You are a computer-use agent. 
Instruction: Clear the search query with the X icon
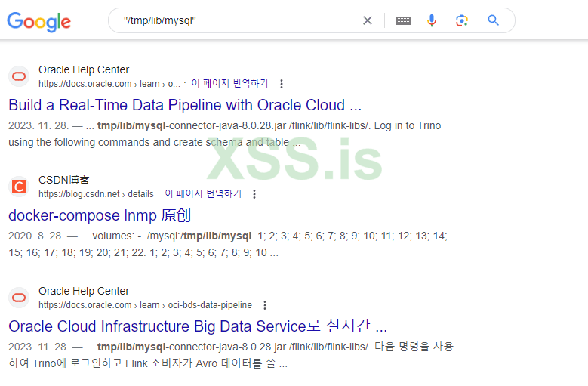[x=368, y=20]
